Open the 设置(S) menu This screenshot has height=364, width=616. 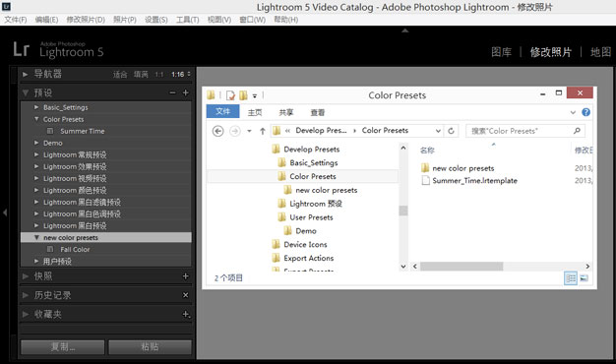155,20
